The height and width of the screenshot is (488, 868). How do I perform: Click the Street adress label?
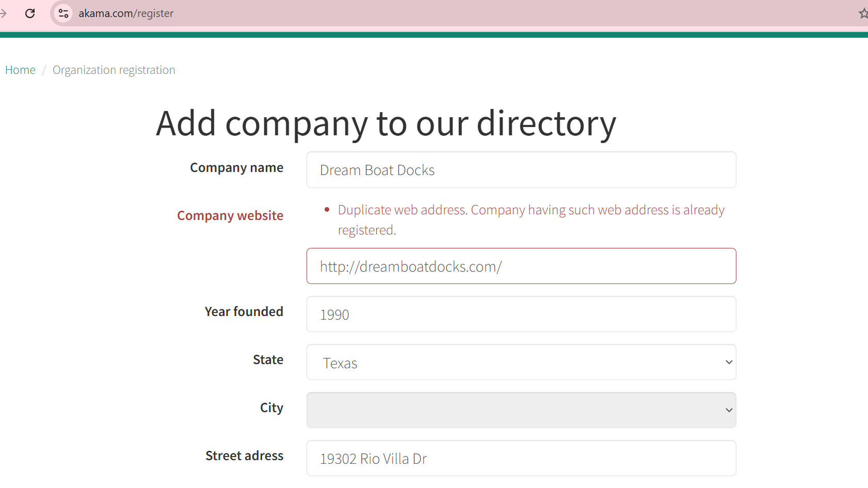click(244, 455)
